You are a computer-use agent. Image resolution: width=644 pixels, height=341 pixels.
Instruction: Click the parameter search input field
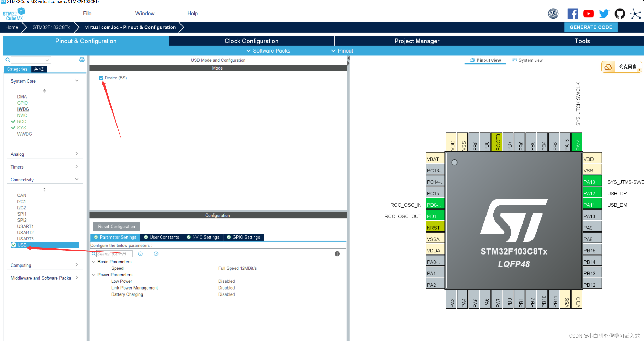[x=114, y=254]
